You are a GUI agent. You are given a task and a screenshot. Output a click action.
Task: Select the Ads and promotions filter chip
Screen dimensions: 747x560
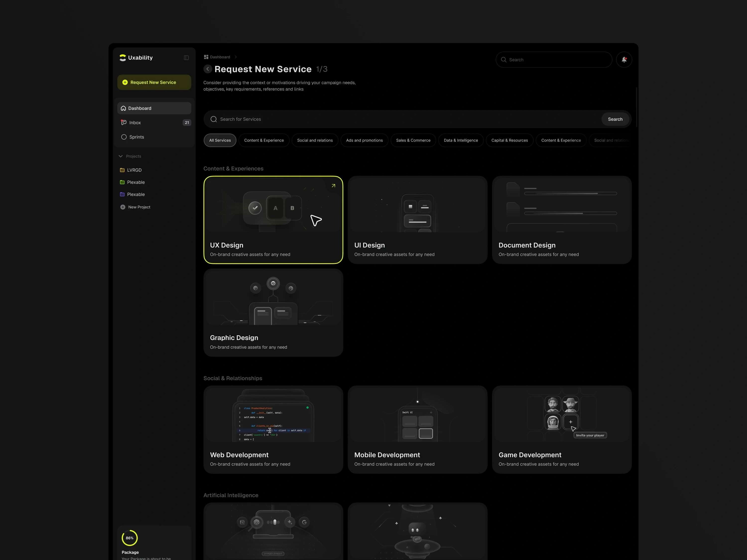(364, 140)
